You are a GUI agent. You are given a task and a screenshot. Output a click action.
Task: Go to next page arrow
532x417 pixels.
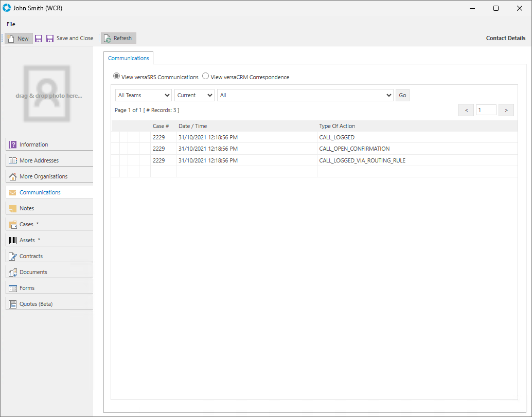point(506,110)
